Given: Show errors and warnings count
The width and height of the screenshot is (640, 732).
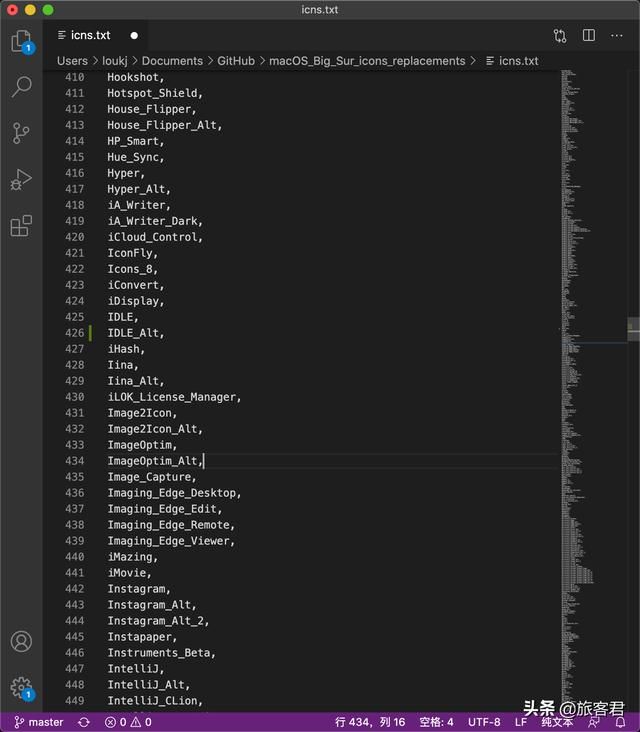Looking at the screenshot, I should click(x=128, y=722).
